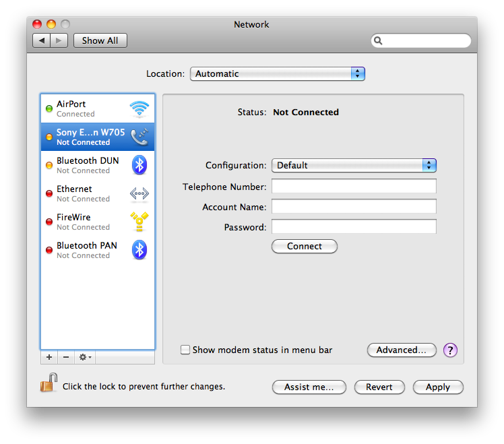Select the Bluetooth DUN service
Viewport: 504px width, 444px height.
point(98,165)
